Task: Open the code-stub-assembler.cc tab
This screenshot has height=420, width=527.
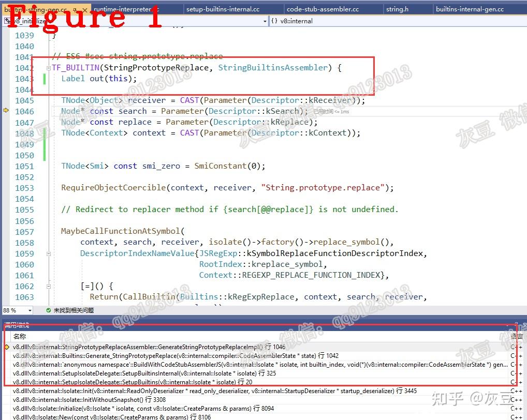Action: point(323,9)
